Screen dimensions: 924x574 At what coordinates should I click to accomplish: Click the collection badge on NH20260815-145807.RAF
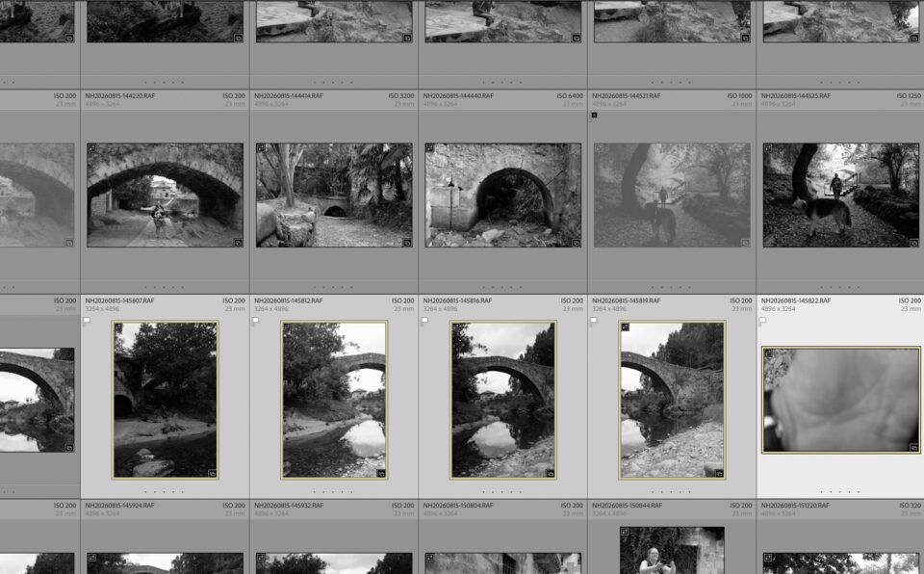[212, 473]
